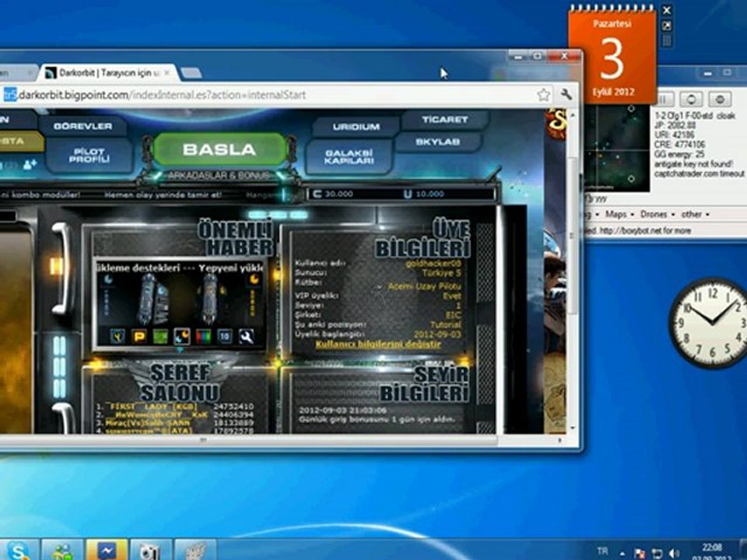The width and height of the screenshot is (747, 560).
Task: Click the add-friend icon on left
Action: coord(29,165)
